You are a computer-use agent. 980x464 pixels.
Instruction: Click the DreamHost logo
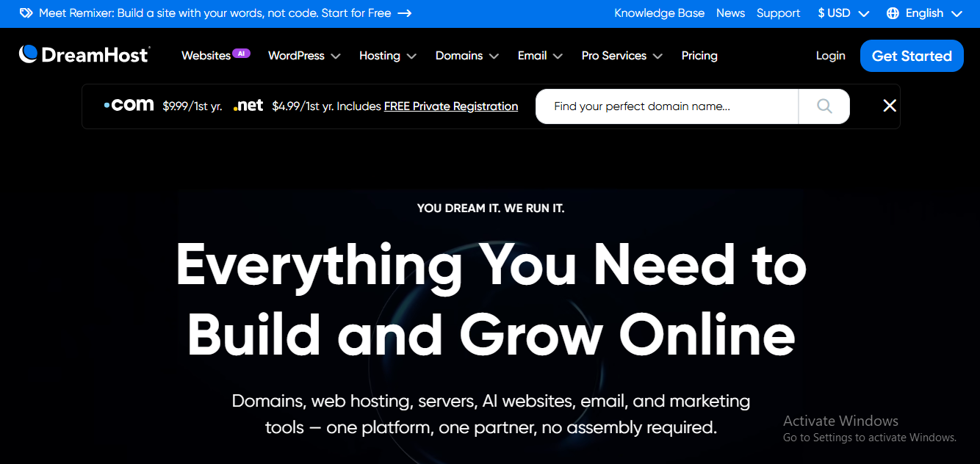[84, 54]
